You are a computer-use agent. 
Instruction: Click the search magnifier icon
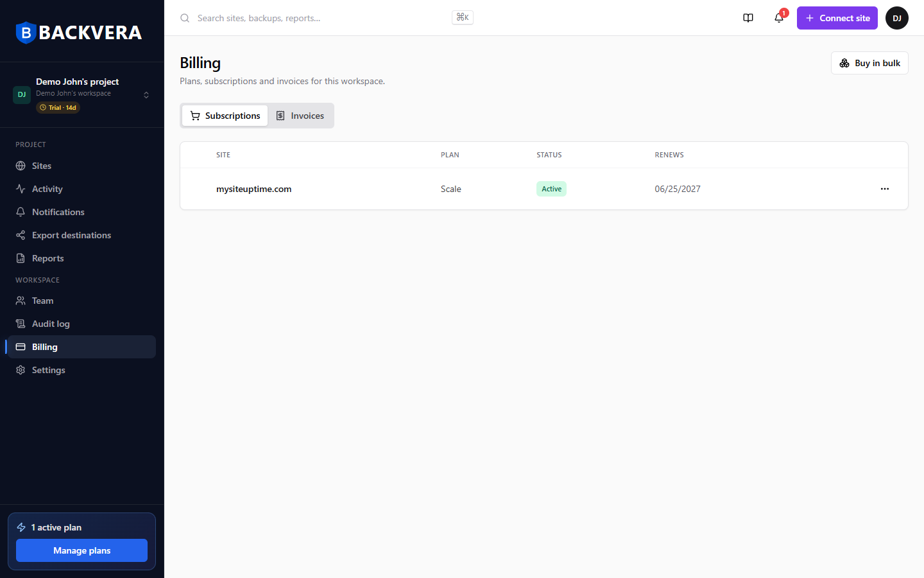pyautogui.click(x=185, y=18)
